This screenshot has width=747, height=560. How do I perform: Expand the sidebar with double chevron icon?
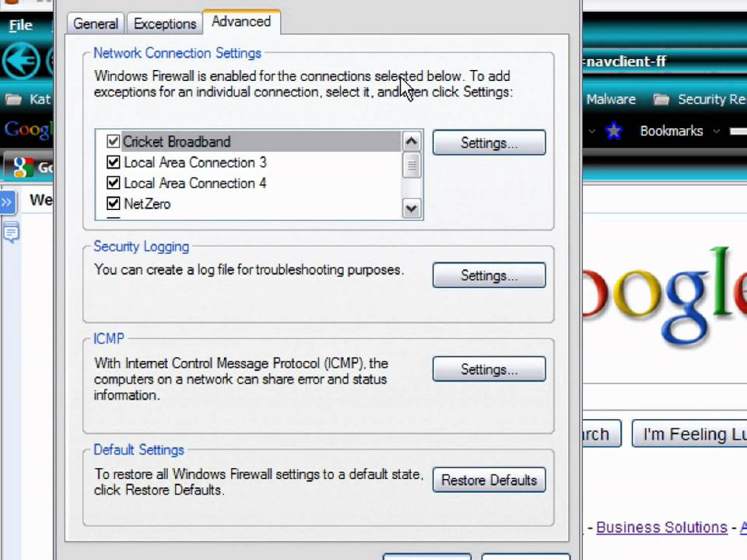pos(8,203)
